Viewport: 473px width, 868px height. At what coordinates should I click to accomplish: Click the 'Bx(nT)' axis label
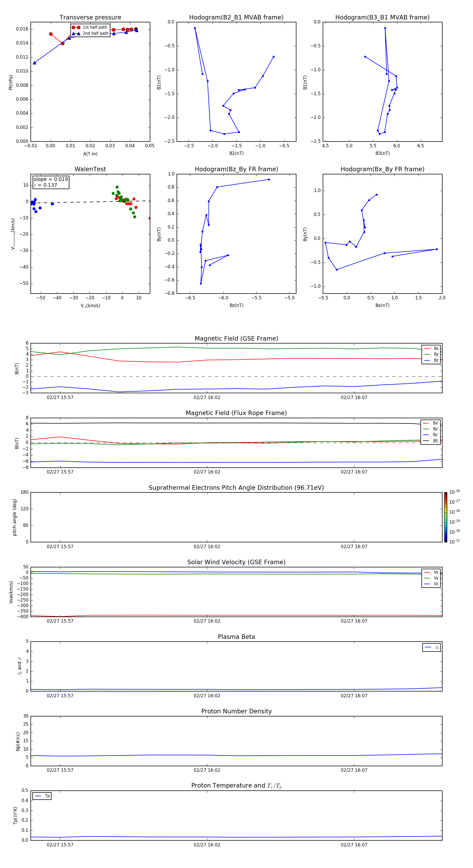pyautogui.click(x=382, y=305)
